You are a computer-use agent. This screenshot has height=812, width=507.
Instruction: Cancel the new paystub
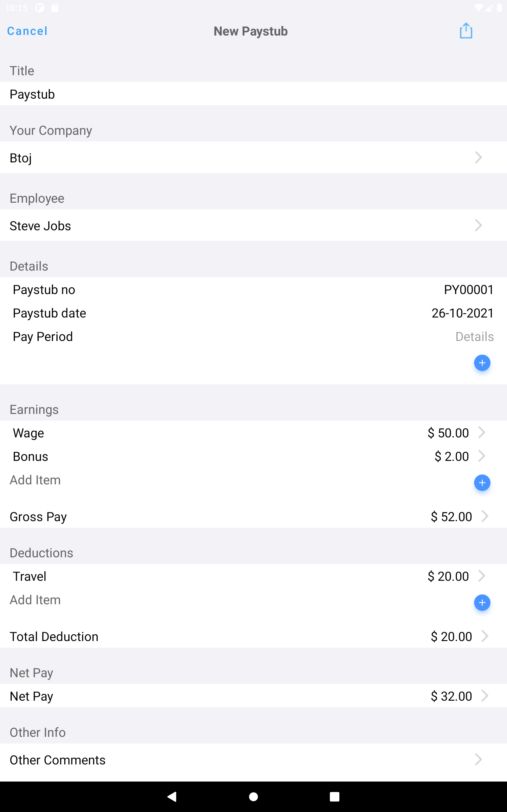[x=27, y=31]
